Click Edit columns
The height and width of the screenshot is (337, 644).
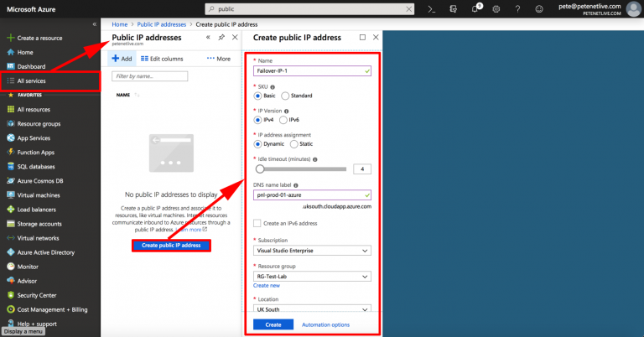tap(162, 59)
